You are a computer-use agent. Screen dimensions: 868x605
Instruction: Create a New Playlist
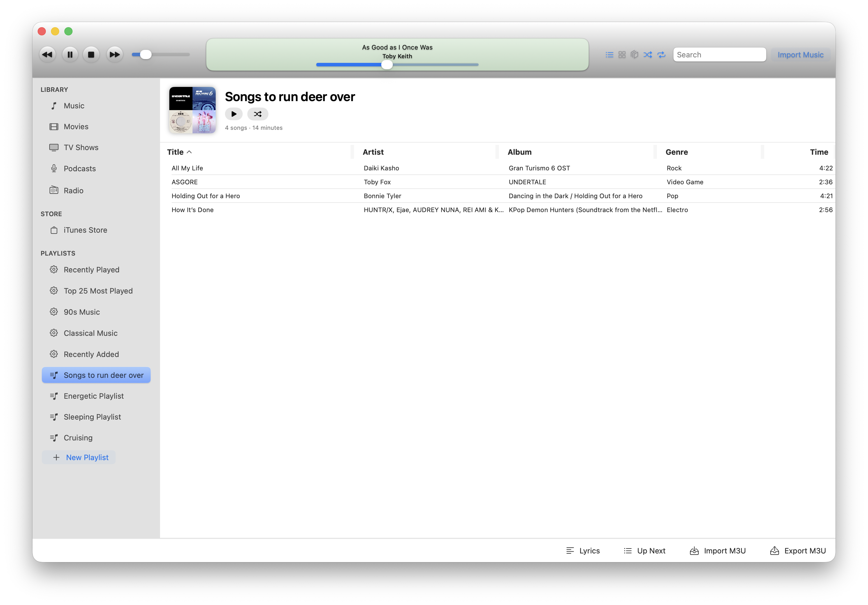79,458
